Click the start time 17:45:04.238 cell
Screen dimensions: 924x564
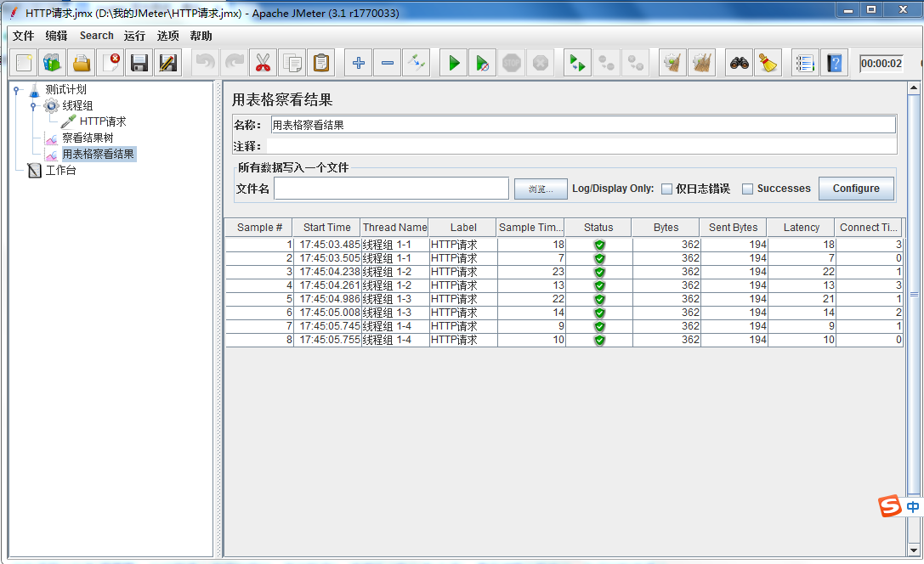click(x=327, y=272)
